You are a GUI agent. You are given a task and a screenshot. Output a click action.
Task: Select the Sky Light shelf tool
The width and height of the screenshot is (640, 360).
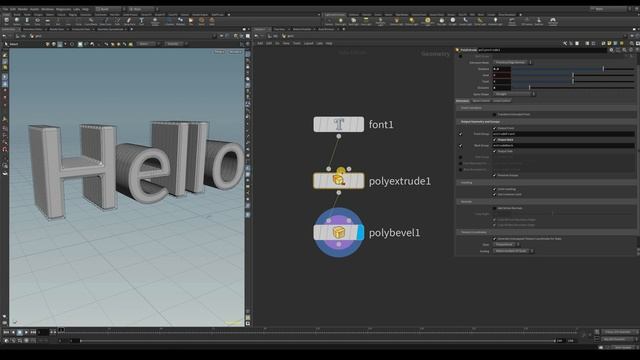coord(441,21)
